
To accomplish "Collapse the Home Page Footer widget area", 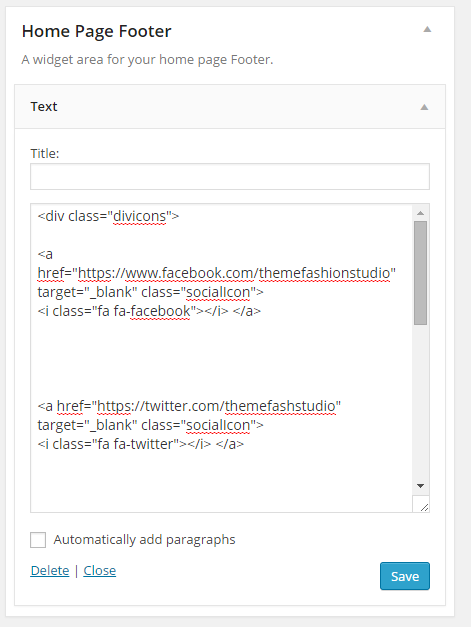I will [427, 29].
